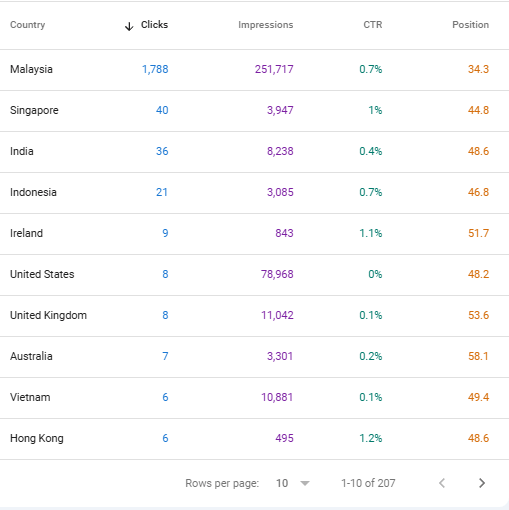This screenshot has width=509, height=510.
Task: Click Malaysia impressions value 251,717
Action: pos(274,69)
